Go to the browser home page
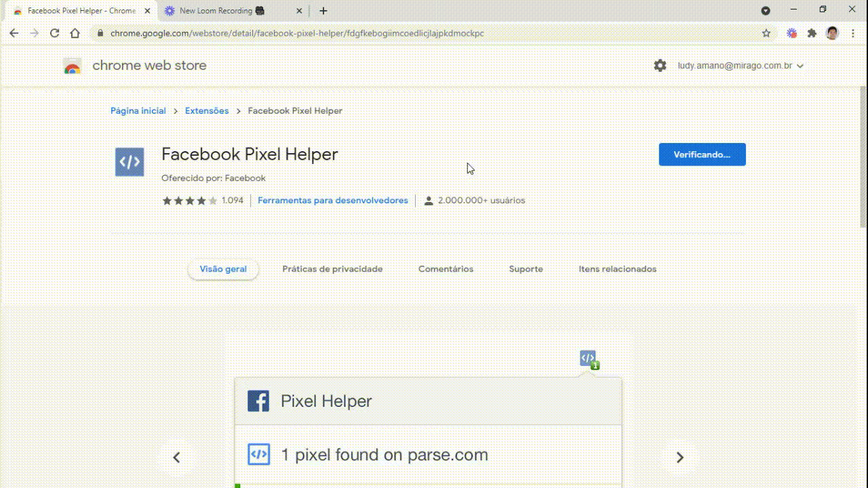The height and width of the screenshot is (488, 868). pos(75,33)
